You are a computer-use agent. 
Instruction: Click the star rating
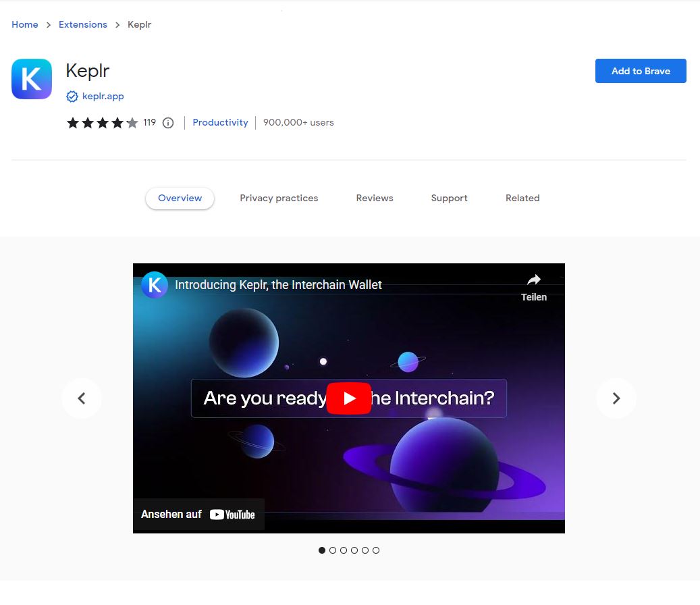[102, 123]
